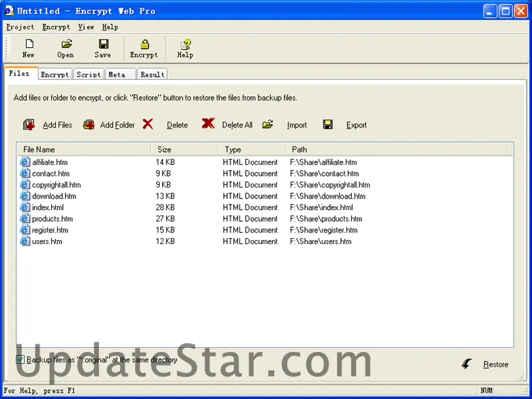Remove selection with the red Delete icon

(148, 124)
